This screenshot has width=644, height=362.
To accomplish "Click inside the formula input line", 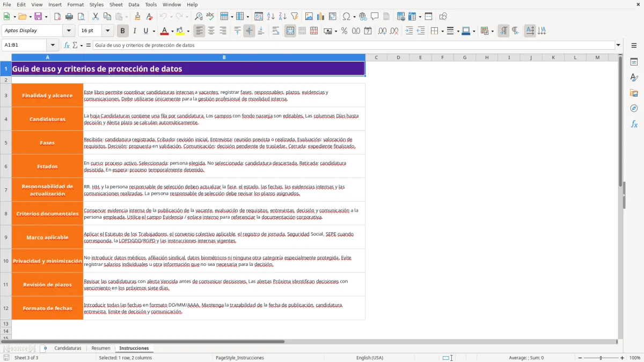I will (353, 45).
